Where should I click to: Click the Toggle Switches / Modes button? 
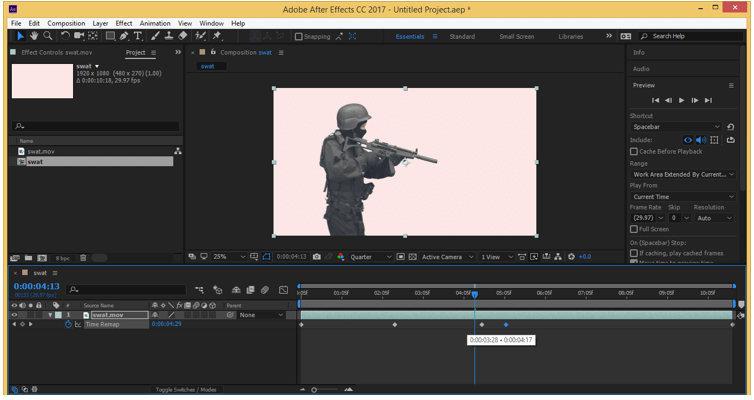point(185,389)
